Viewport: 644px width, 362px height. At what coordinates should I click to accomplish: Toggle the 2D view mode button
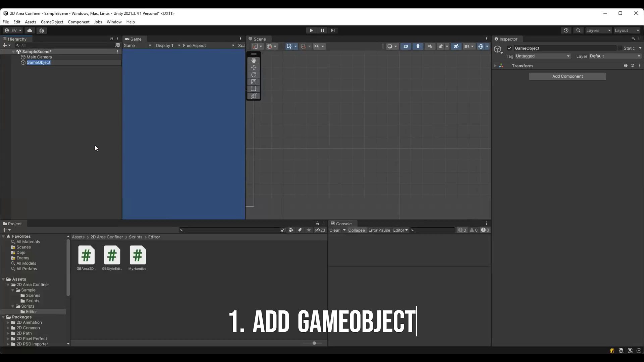406,46
